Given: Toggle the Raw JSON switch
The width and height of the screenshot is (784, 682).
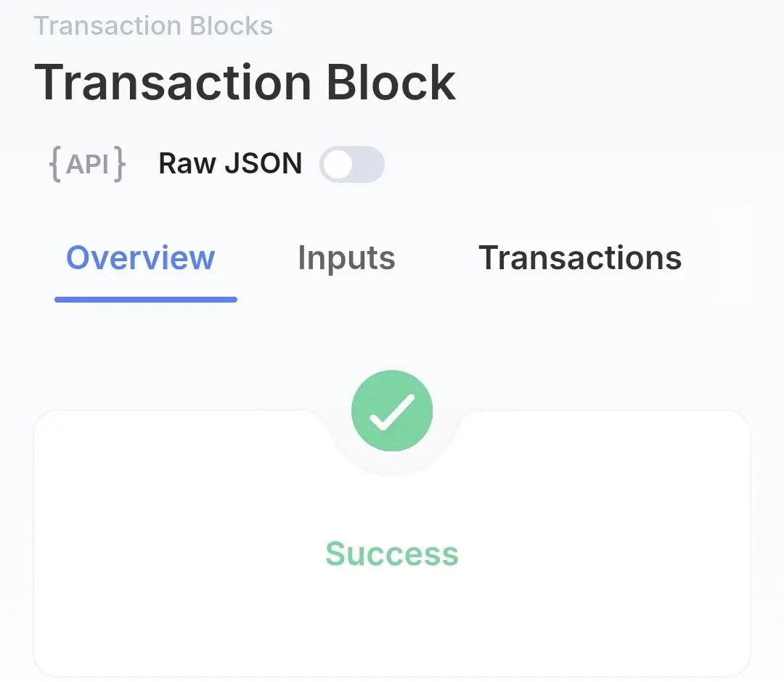Looking at the screenshot, I should (x=352, y=164).
